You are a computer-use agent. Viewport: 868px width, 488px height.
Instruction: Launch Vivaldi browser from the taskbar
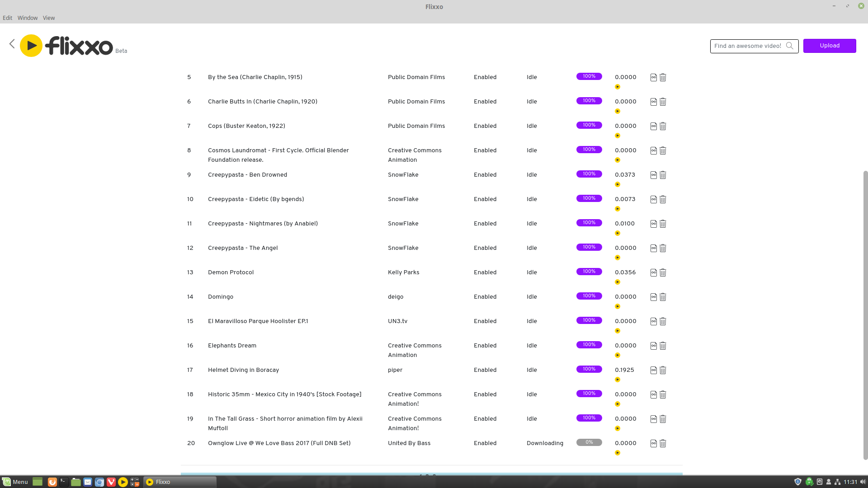click(x=111, y=482)
